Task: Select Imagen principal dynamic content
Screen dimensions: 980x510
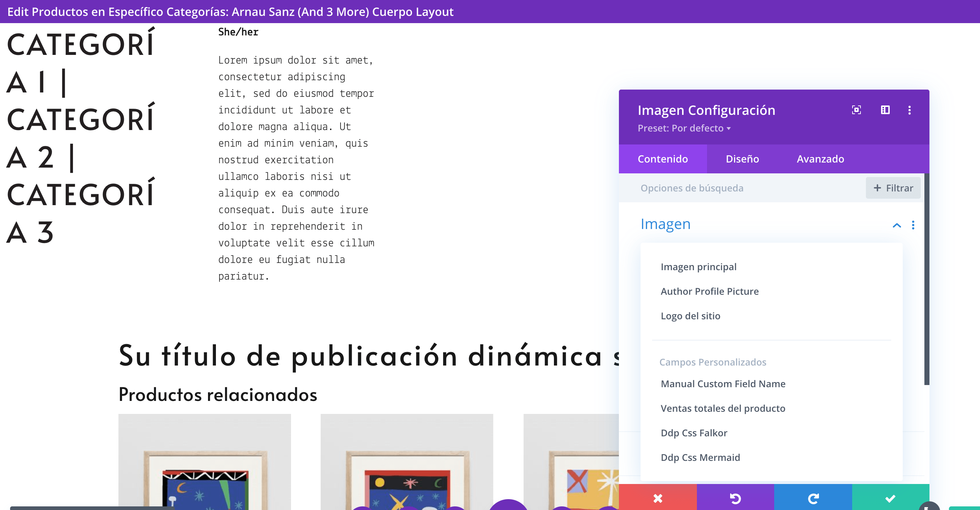Action: pyautogui.click(x=698, y=267)
